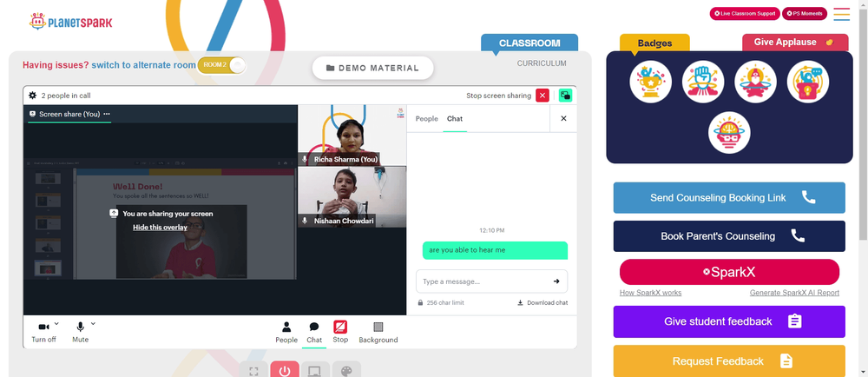
Task: Click Live Classroom Support button
Action: pos(745,14)
